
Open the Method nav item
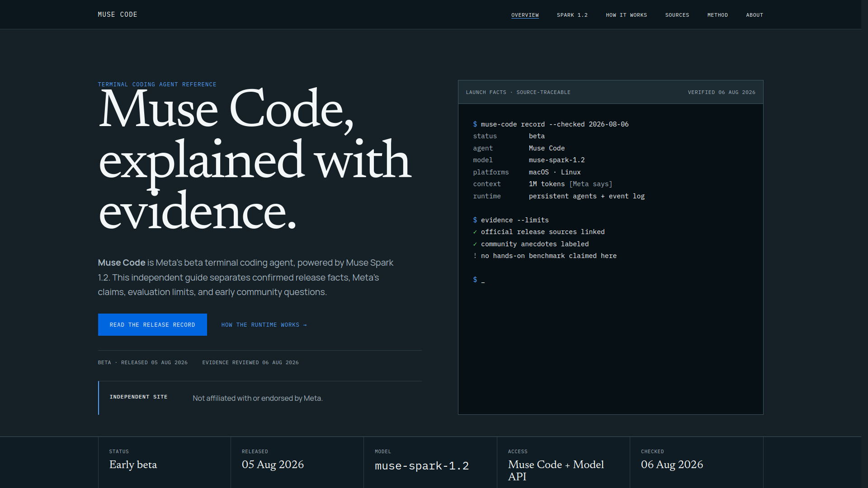pos(717,15)
